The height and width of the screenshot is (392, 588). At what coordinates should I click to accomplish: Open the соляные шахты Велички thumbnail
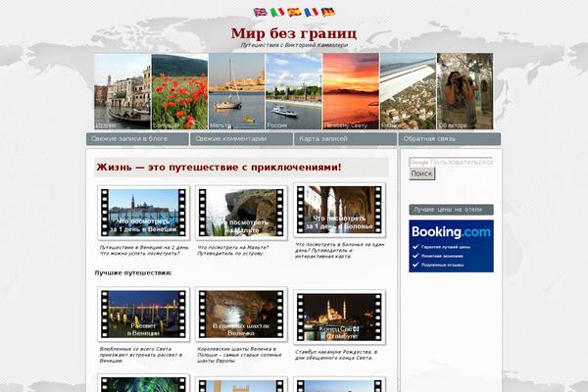[241, 315]
